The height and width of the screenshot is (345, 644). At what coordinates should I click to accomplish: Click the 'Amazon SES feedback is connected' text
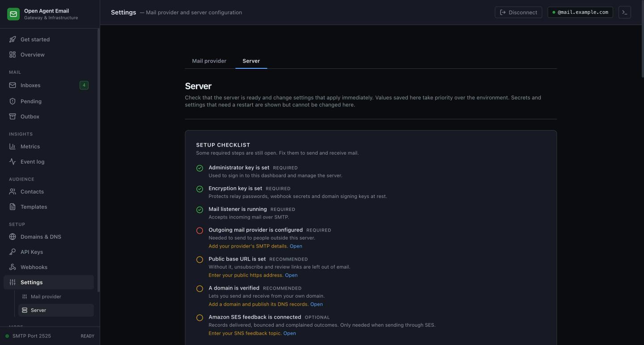pos(255,317)
